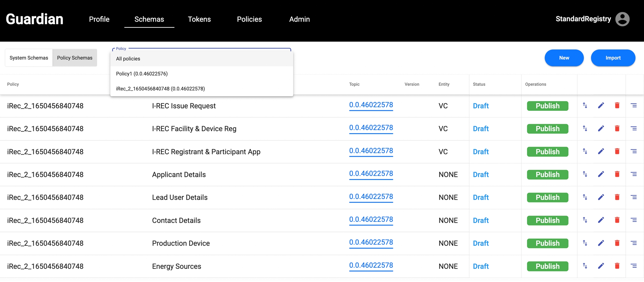Delete the I-REC Issue Request schema
This screenshot has width=644, height=282.
coord(617,105)
